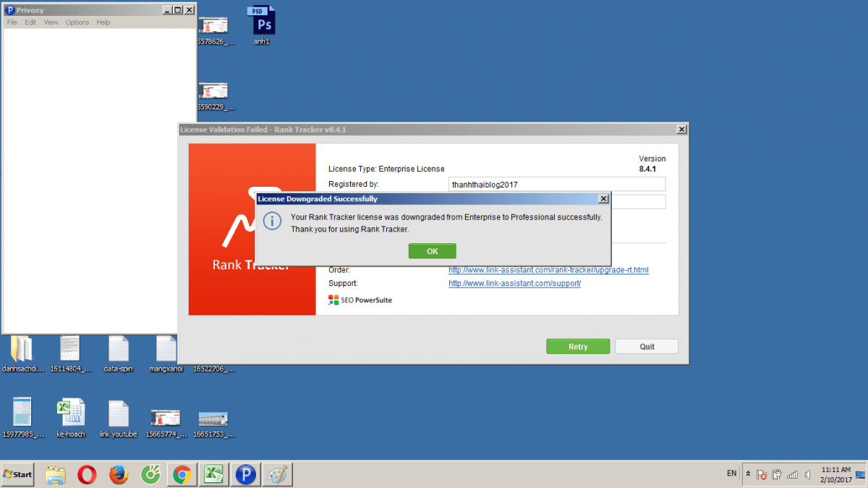Click the EN language indicator
The image size is (868, 488).
[x=732, y=474]
